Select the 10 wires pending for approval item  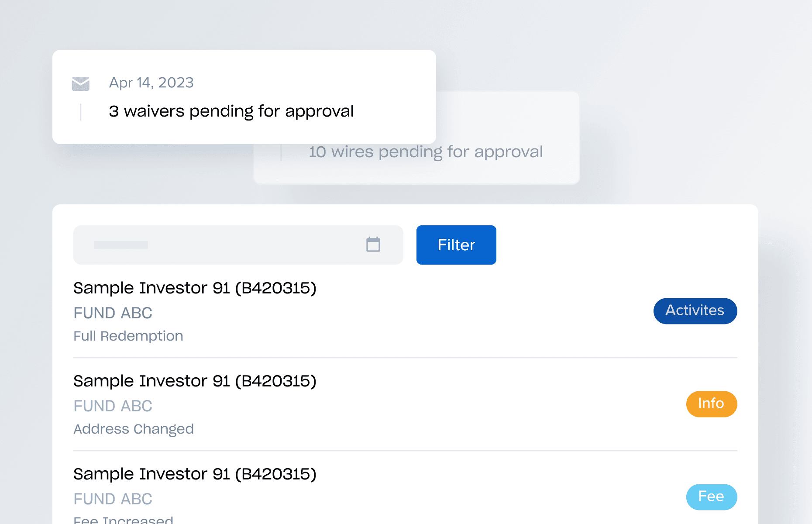point(426,152)
